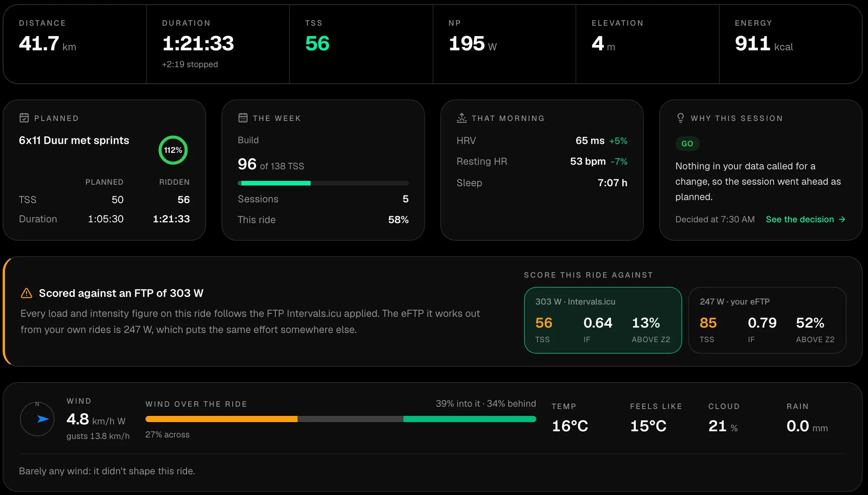Click the '96 of 138 TSS' text
Image resolution: width=868 pixels, height=495 pixels.
[x=271, y=164]
